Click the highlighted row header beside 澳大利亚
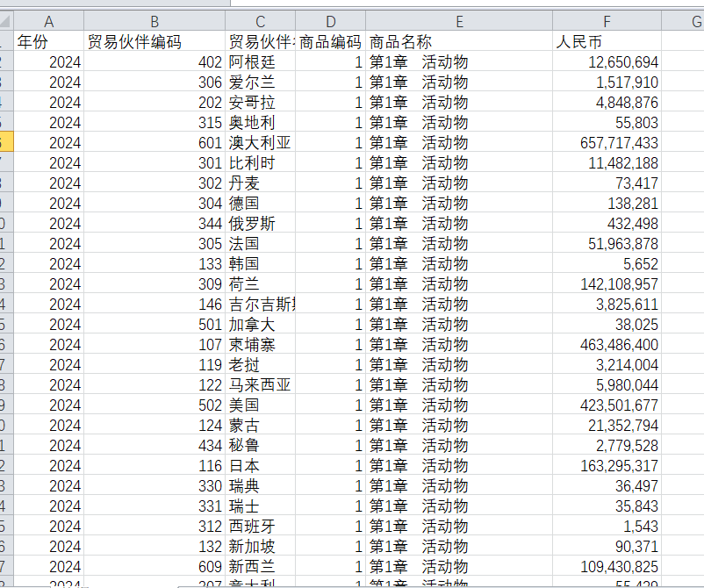The height and width of the screenshot is (588, 704). pyautogui.click(x=6, y=142)
